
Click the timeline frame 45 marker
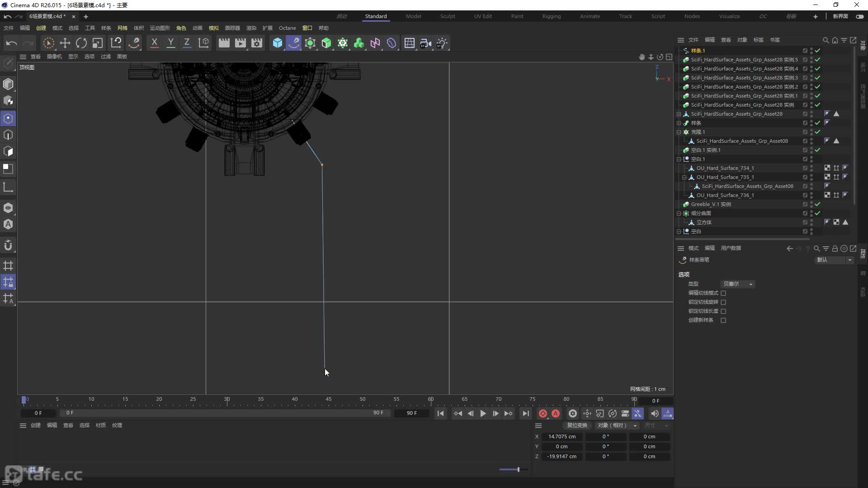329,400
